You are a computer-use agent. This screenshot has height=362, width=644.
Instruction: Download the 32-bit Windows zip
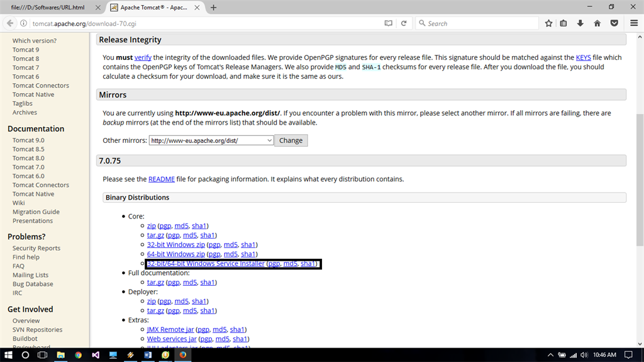click(176, 245)
